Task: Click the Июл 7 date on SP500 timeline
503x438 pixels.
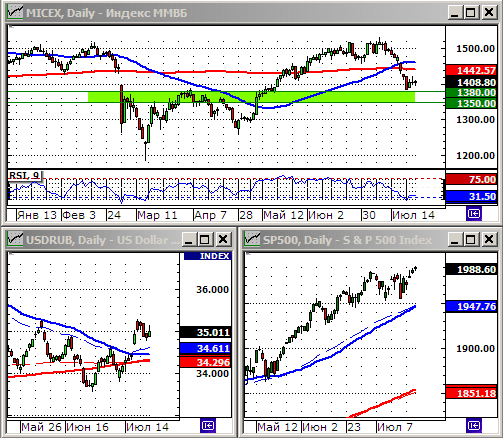Action: (395, 427)
